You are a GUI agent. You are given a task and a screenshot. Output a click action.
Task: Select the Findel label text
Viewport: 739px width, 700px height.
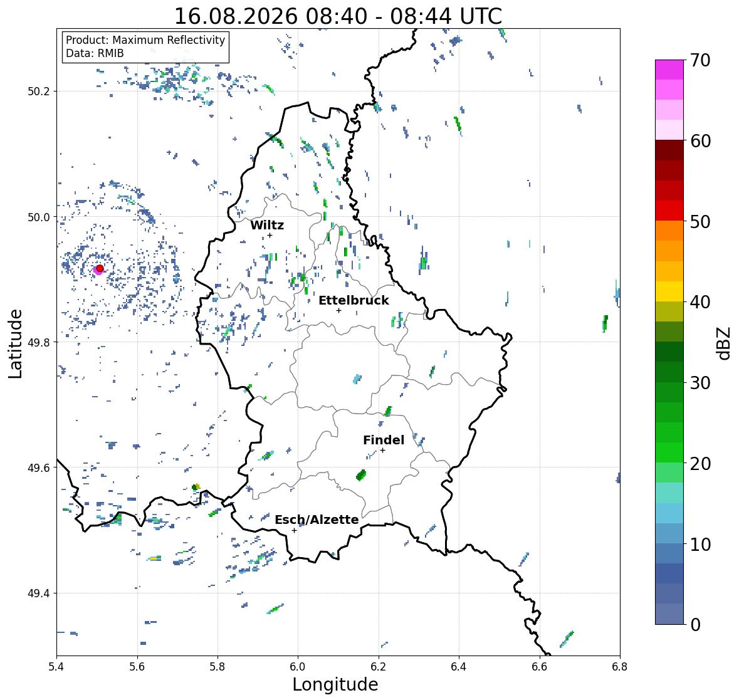coord(384,441)
